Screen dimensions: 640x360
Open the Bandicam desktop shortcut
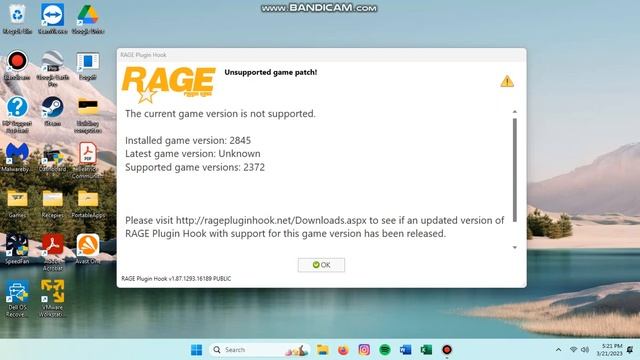point(17,65)
